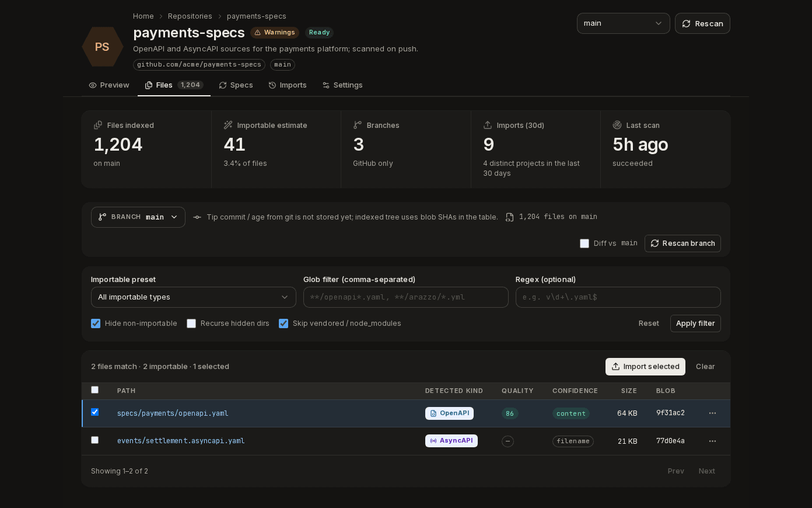Click the Warnings triangle badge

coord(275,33)
